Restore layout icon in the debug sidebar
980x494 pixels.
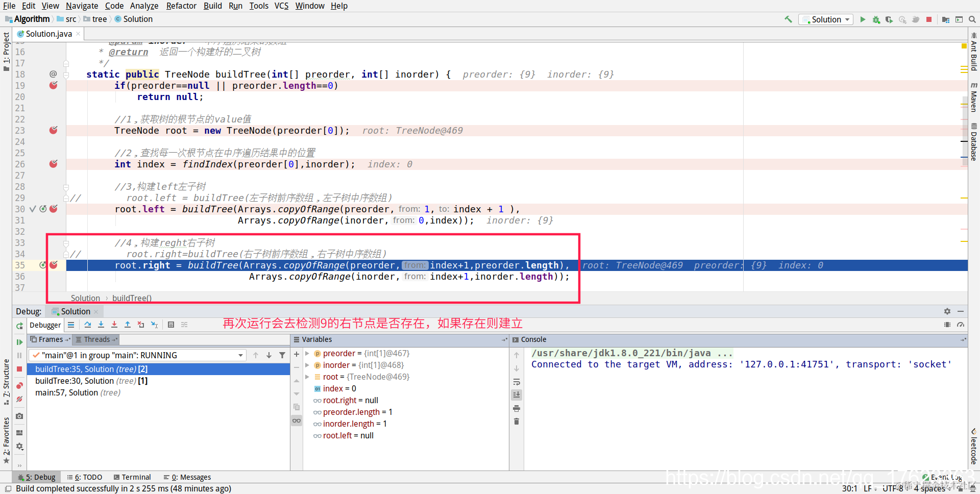pos(19,432)
